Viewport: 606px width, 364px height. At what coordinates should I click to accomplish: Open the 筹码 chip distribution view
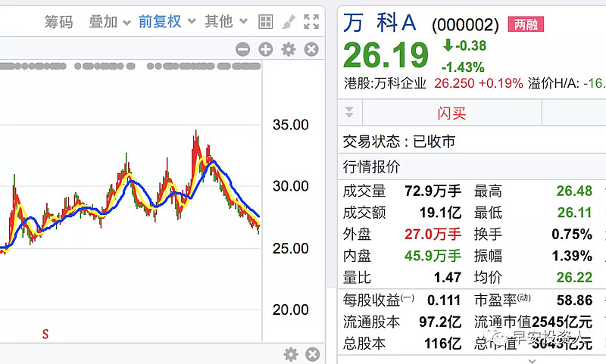(59, 22)
